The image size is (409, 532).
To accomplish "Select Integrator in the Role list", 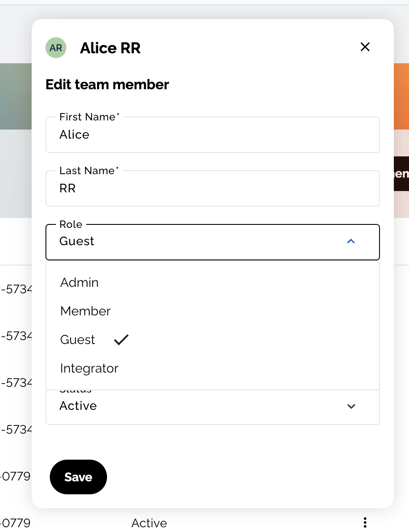I will click(x=213, y=368).
